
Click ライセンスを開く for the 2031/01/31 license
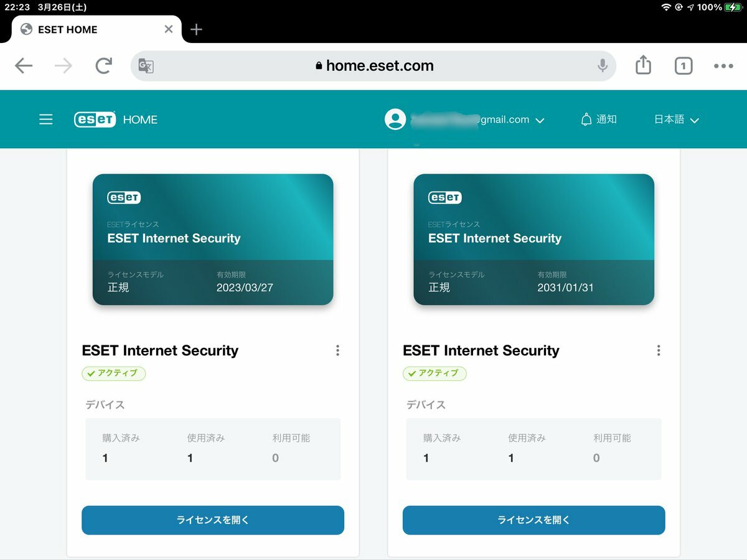click(x=534, y=520)
